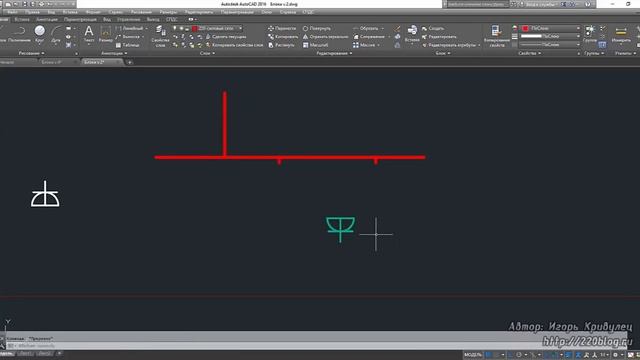The width and height of the screenshot is (640, 360).
Task: Toggle layer on/off bulb in layer box
Action: 175,28
